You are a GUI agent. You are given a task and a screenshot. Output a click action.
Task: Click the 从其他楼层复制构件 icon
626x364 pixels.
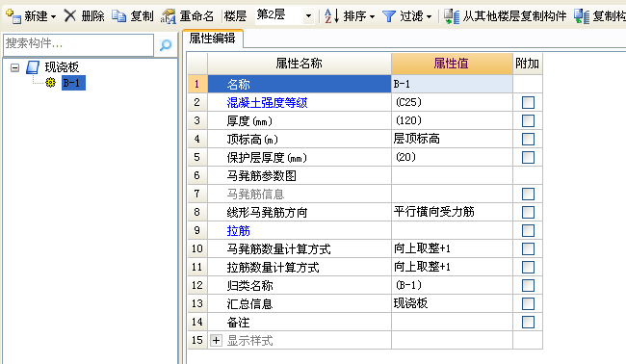tap(452, 16)
